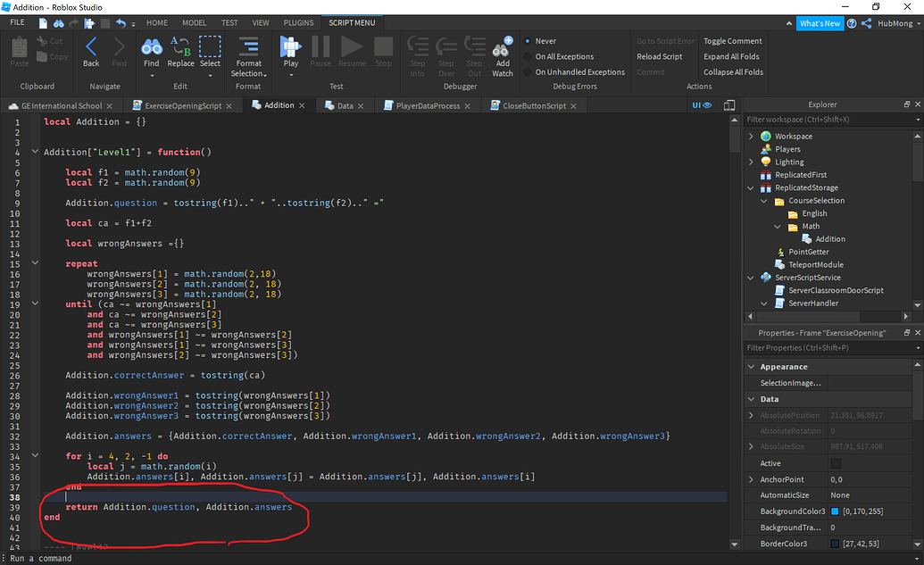Open the MODEL ribbon tab
The width and height of the screenshot is (924, 565).
click(194, 23)
